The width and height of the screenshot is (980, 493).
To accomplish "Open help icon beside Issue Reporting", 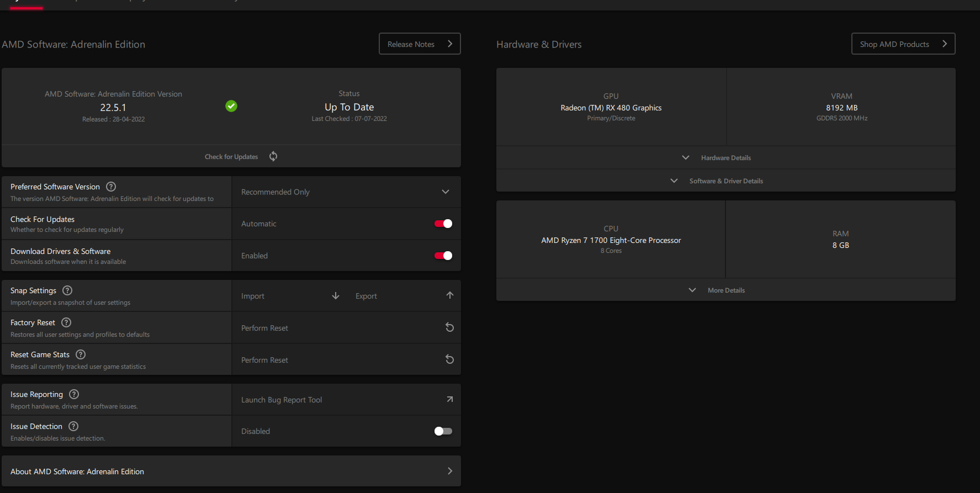I will [x=74, y=394].
